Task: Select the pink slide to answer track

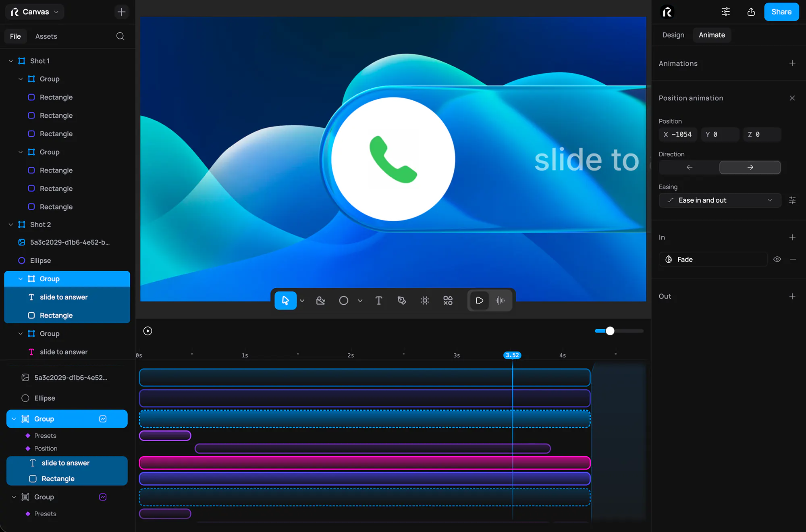Action: click(x=365, y=463)
